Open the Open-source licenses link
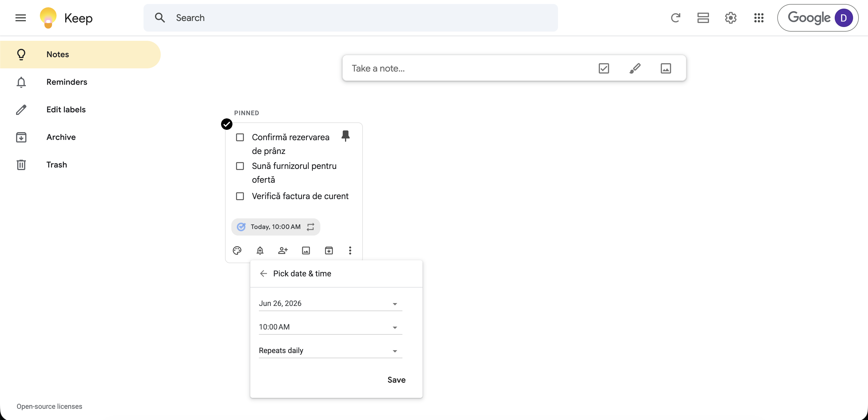Viewport: 868px width, 420px height. 49,406
